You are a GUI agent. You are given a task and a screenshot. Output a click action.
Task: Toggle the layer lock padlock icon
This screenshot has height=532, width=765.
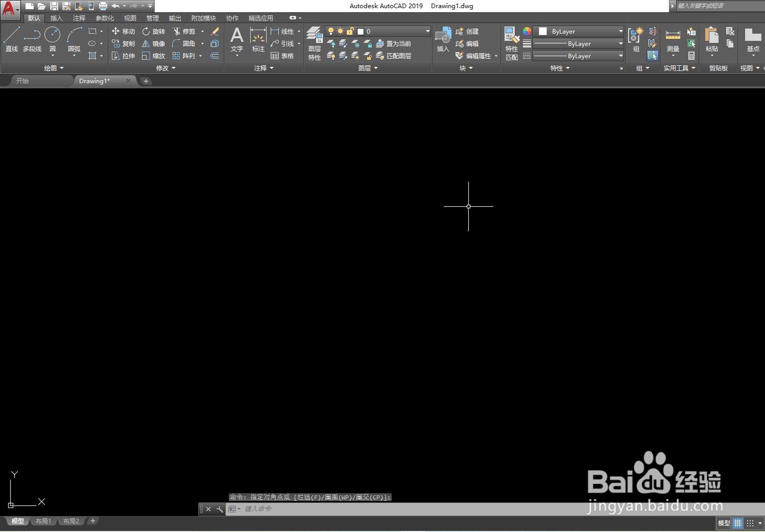[x=350, y=31]
